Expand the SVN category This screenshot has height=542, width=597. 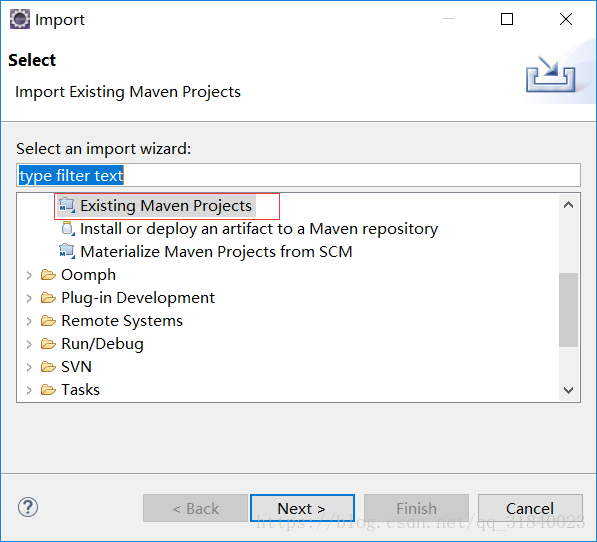point(29,367)
